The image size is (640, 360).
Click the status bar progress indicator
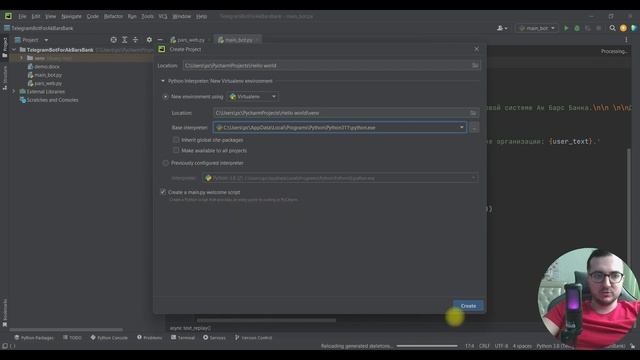[427, 346]
